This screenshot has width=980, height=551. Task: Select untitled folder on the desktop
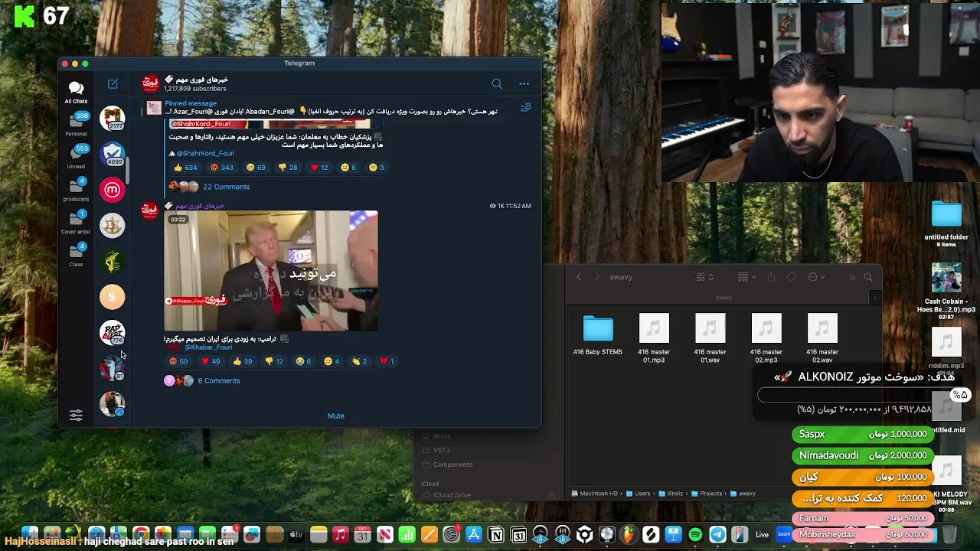click(946, 223)
